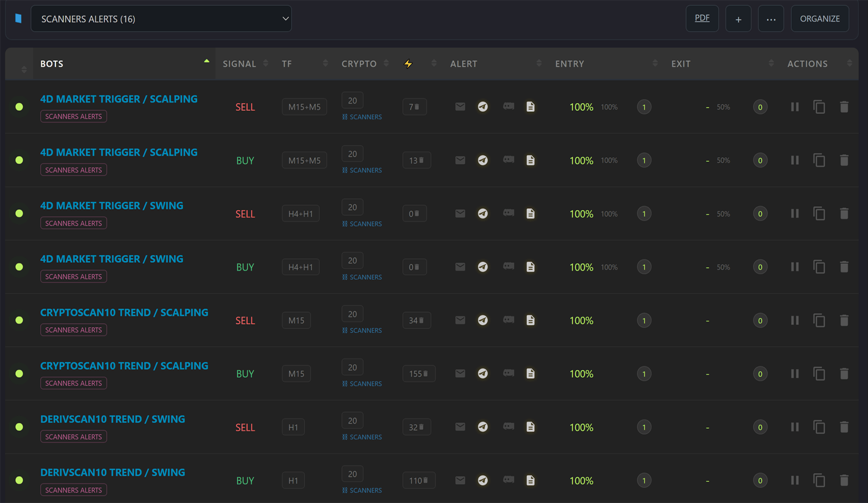This screenshot has height=503, width=868.
Task: Delete the Cryptoscan10 Trend Scalping BUY bot
Action: click(844, 373)
